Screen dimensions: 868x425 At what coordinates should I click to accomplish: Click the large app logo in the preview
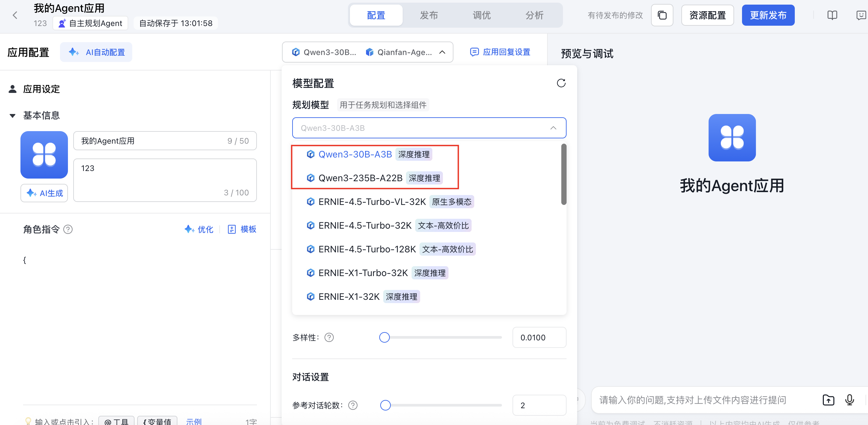click(732, 138)
